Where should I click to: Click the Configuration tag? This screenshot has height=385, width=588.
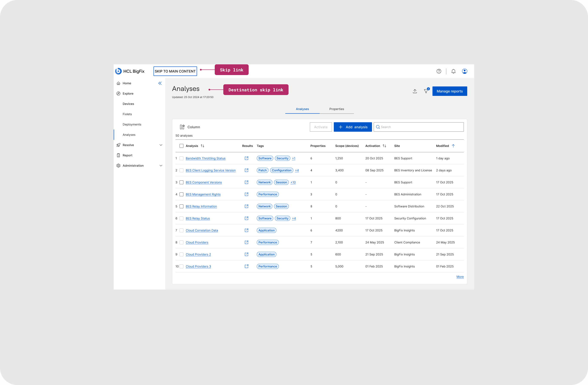[x=281, y=170]
